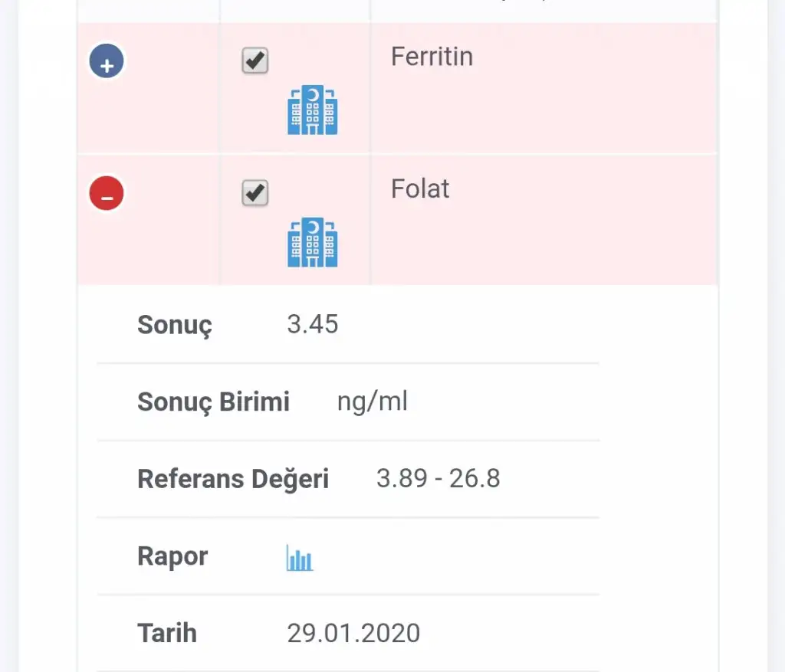Uncheck the Ferritin checkbox

pyautogui.click(x=255, y=61)
